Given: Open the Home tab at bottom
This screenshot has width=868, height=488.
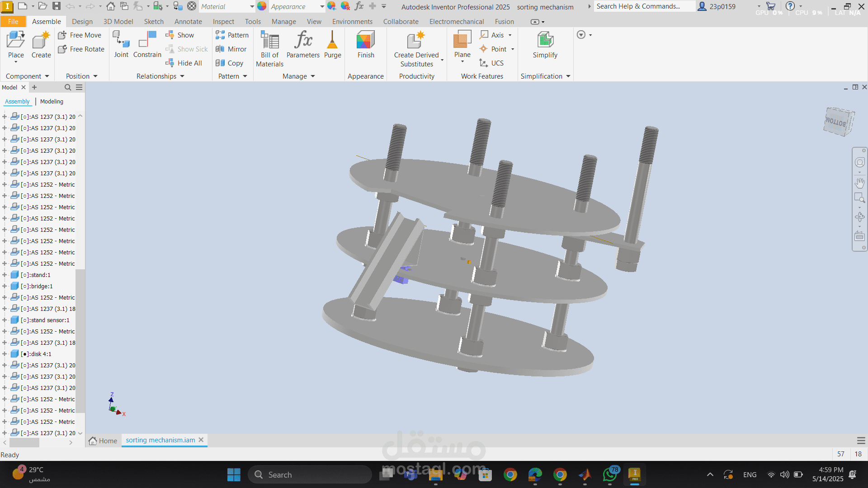Looking at the screenshot, I should (103, 440).
